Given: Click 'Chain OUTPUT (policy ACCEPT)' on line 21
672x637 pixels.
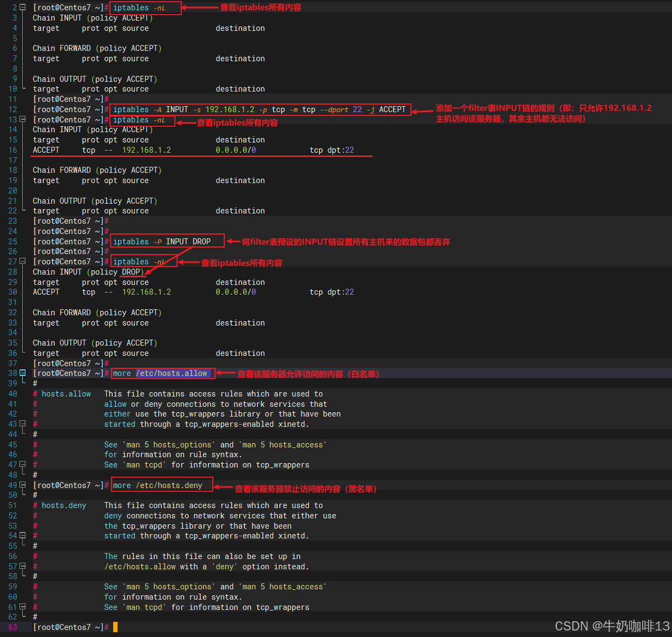Looking at the screenshot, I should click(x=95, y=201).
